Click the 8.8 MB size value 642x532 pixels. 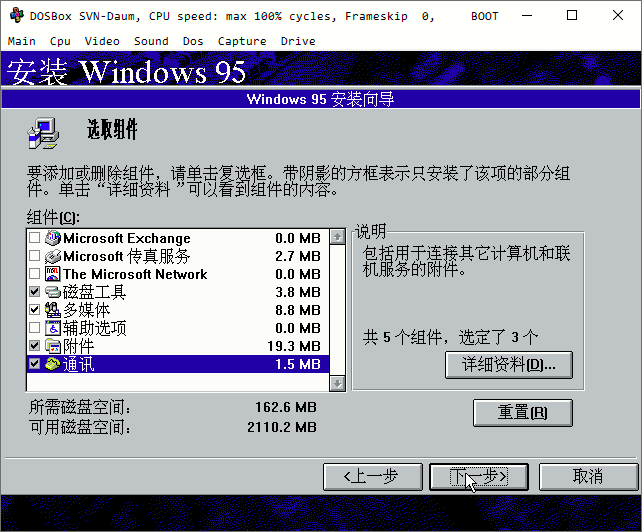pos(298,310)
